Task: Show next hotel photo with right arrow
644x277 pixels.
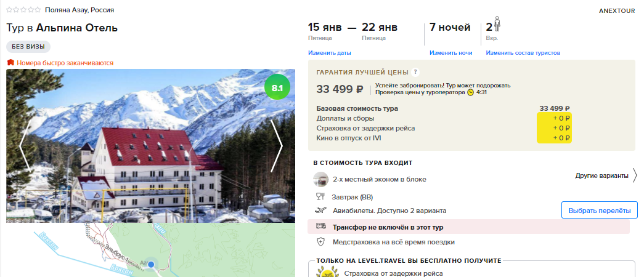Action: click(277, 146)
